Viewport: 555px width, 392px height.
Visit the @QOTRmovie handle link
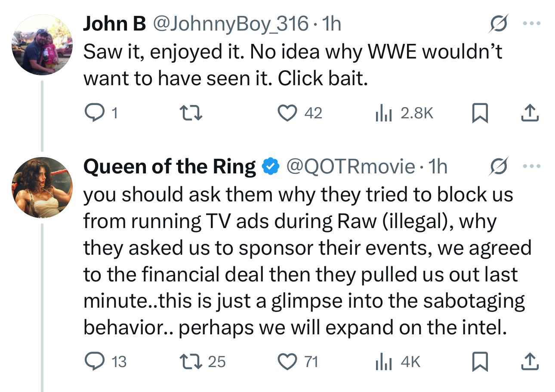[x=350, y=167]
